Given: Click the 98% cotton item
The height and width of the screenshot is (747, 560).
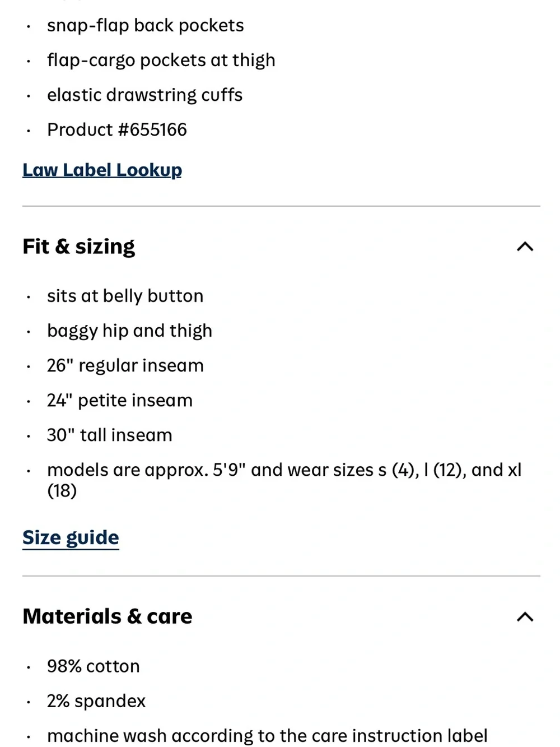Looking at the screenshot, I should [94, 666].
